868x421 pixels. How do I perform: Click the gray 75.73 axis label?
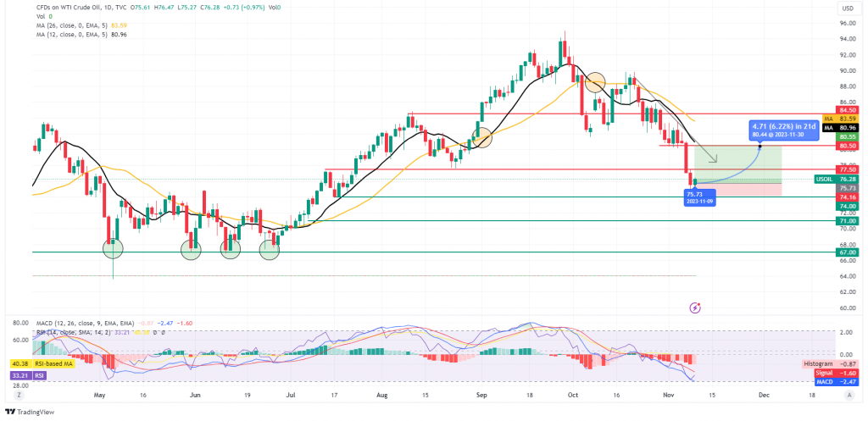coord(848,188)
